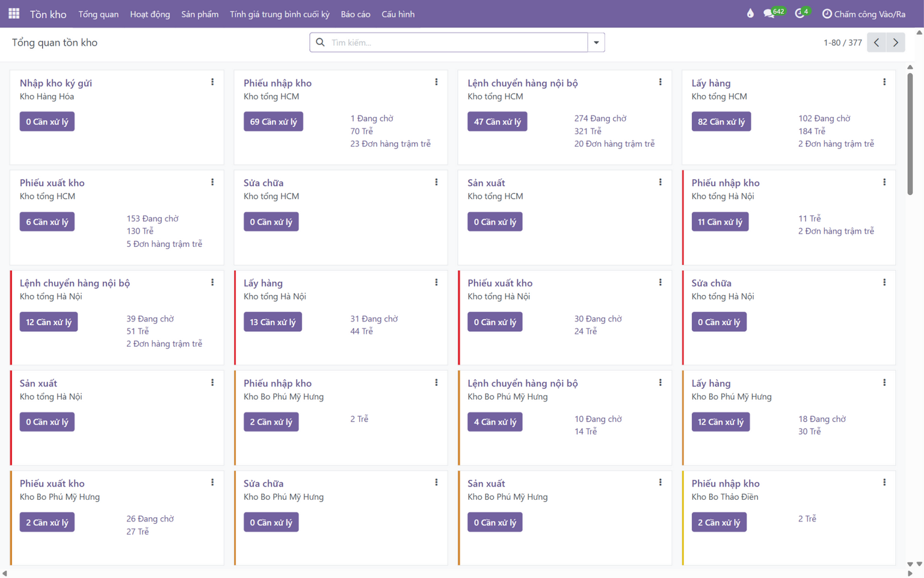Open the Hoạt động menu

[150, 14]
